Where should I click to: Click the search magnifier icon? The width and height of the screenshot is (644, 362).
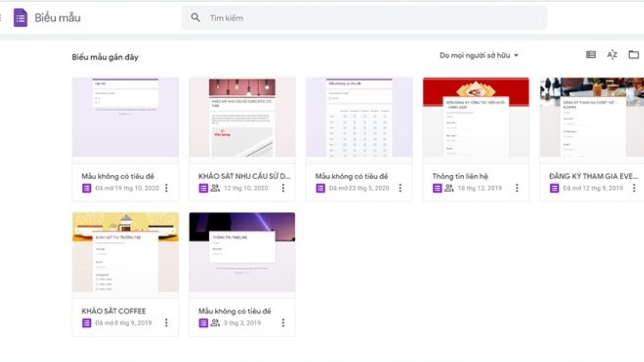point(195,18)
